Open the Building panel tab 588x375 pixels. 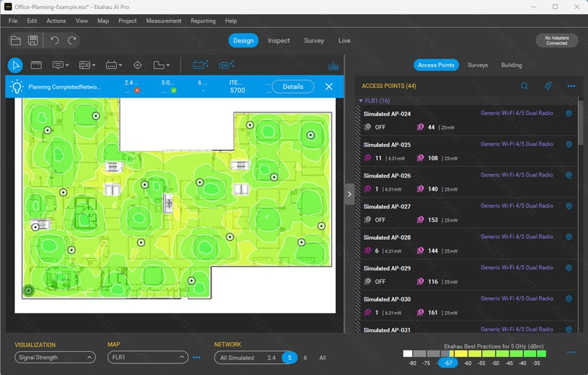(x=511, y=65)
